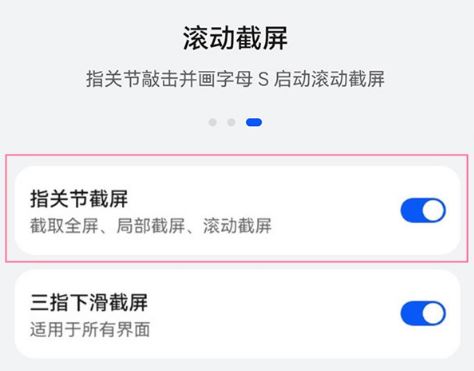The height and width of the screenshot is (371, 474).
Task: Tap the white knob of 三指下滑截屏 switch
Action: point(434,313)
